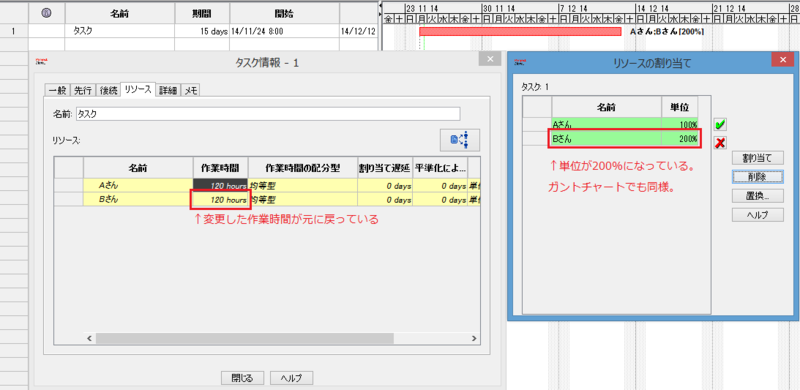Image resolution: width=800 pixels, height=390 pixels.
Task: Switch to the 後続 tab
Action: (x=109, y=90)
